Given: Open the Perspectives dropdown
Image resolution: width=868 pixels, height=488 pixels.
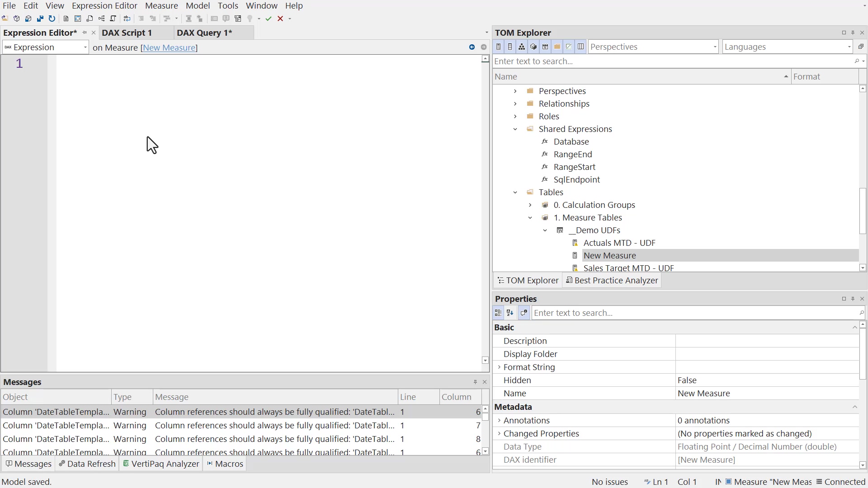Looking at the screenshot, I should pos(653,47).
